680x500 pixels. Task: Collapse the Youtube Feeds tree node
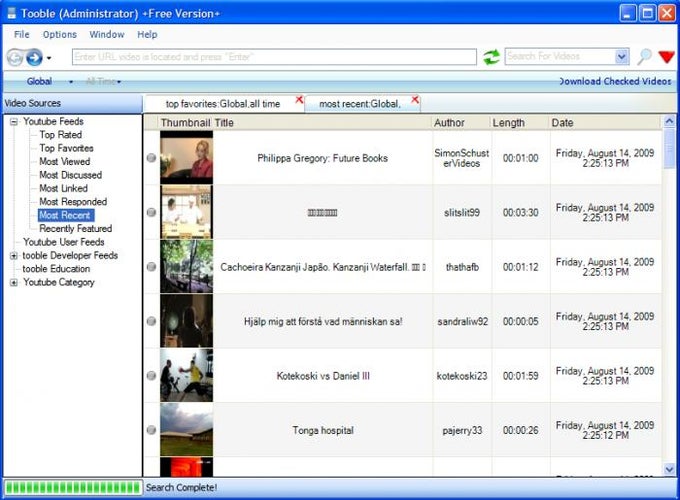coord(14,122)
